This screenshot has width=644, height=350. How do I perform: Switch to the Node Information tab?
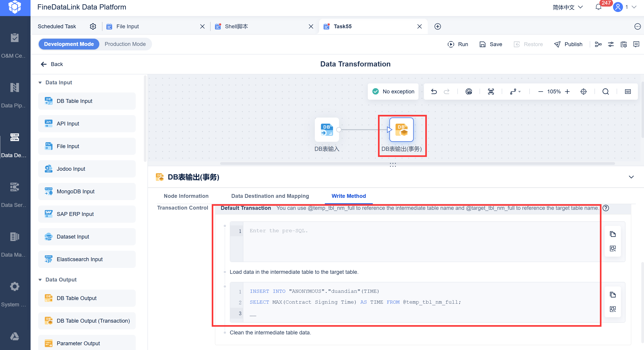click(x=186, y=196)
